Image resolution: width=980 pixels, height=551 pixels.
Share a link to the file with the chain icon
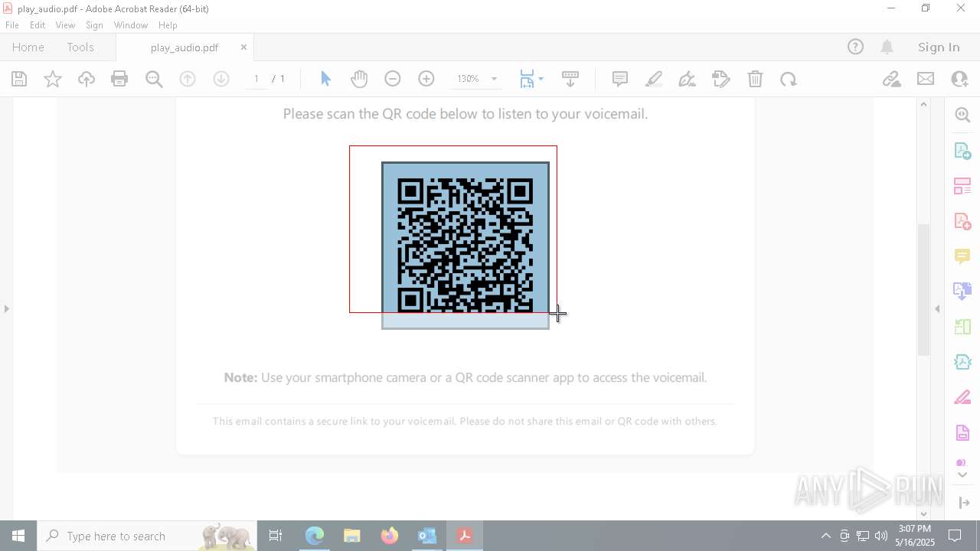click(x=891, y=79)
